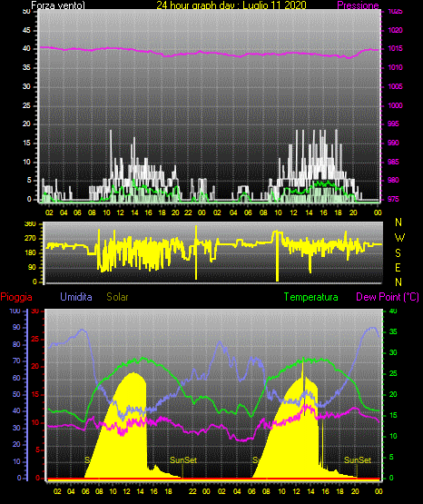Click '995' on the pressure axis
The width and height of the screenshot is (423, 504).
tap(393, 124)
